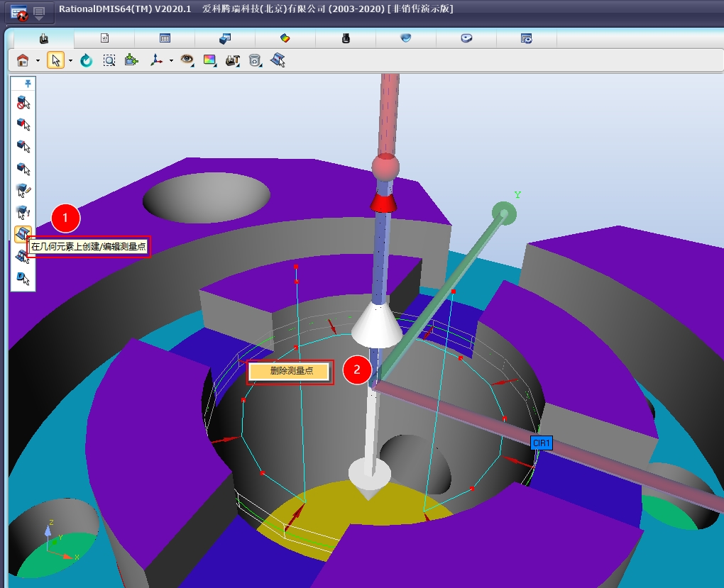Open the application menu icon in title bar
This screenshot has width=724, height=588.
pos(19,13)
